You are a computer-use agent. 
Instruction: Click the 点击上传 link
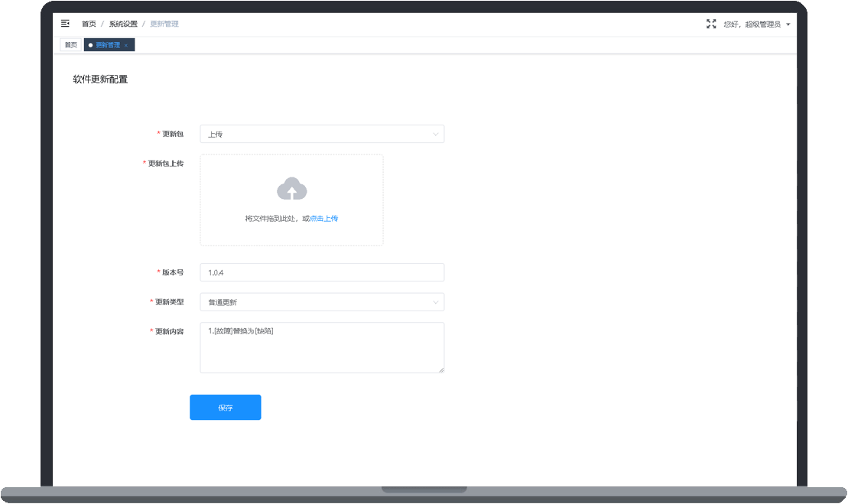coord(324,218)
